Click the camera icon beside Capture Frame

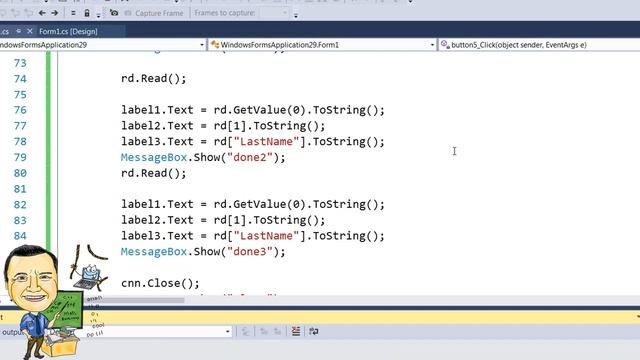(114, 13)
